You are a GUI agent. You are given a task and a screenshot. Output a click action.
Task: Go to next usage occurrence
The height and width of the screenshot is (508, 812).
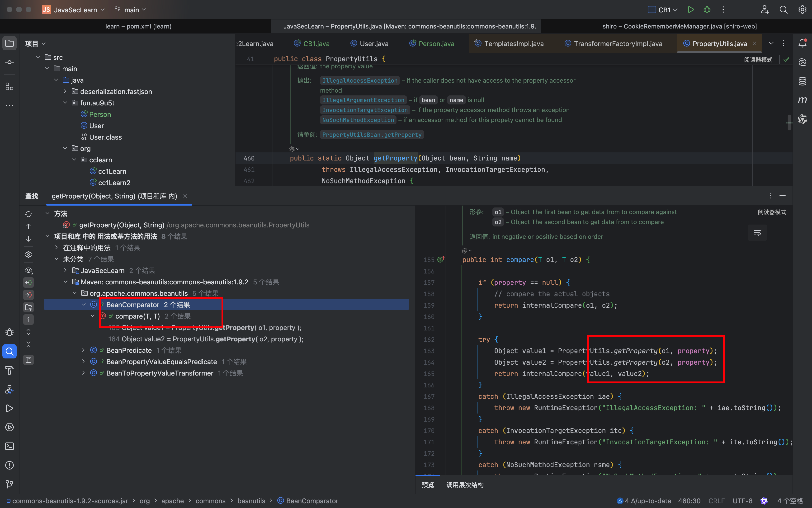(28, 239)
